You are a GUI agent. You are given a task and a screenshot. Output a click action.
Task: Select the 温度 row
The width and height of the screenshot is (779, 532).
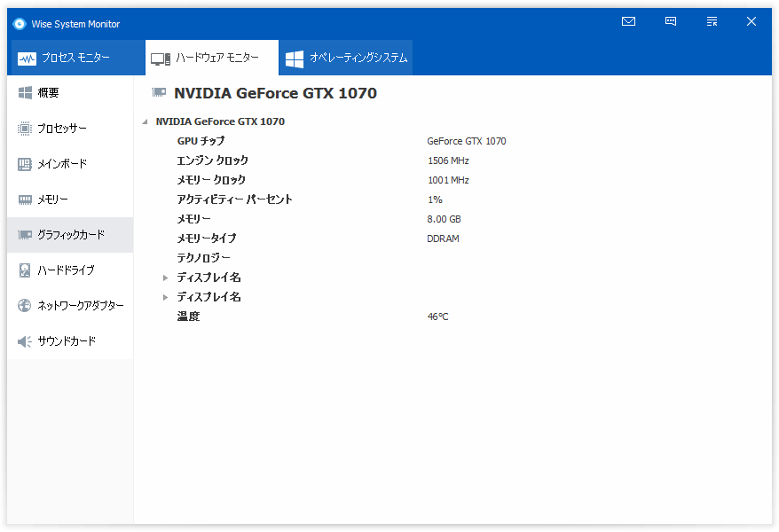tap(452, 317)
